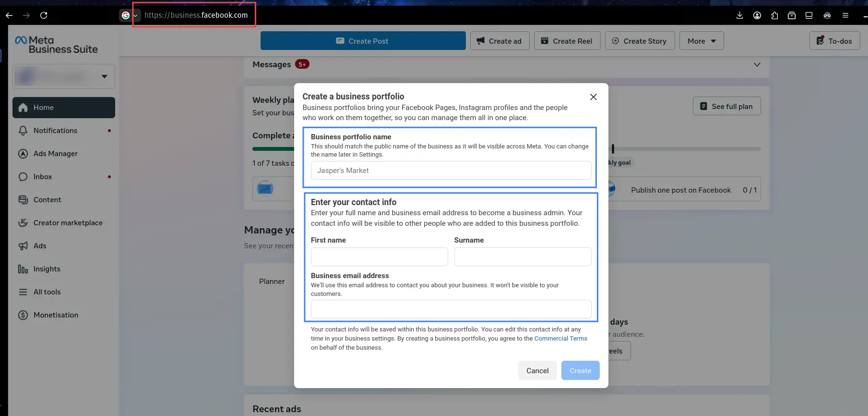The width and height of the screenshot is (868, 416).
Task: Open the browser extensions icon
Action: tap(774, 15)
